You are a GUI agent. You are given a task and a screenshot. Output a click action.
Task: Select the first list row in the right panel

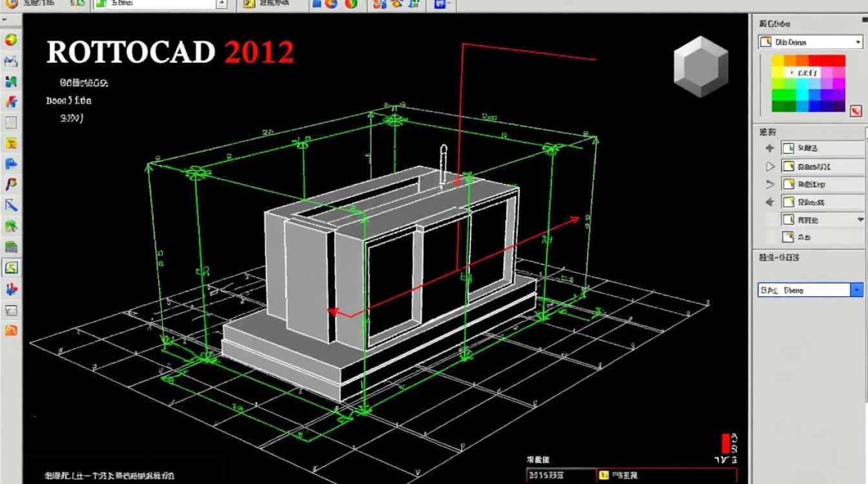point(820,148)
